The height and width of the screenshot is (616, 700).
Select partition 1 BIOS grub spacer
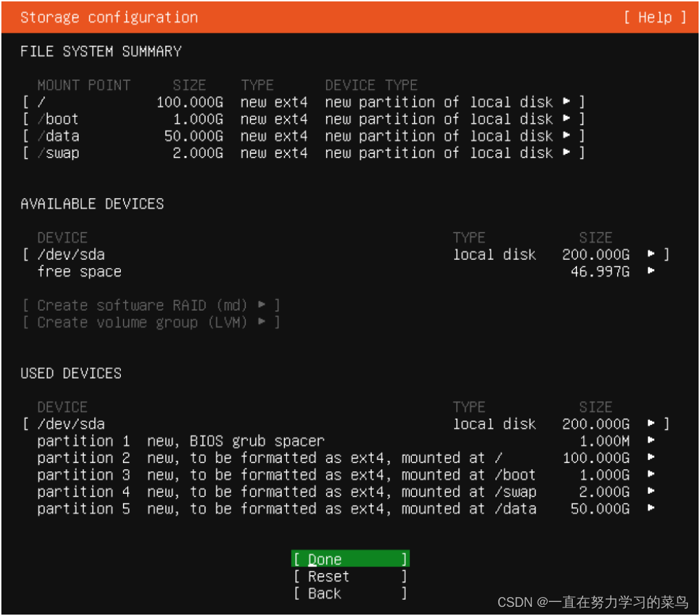[346, 441]
